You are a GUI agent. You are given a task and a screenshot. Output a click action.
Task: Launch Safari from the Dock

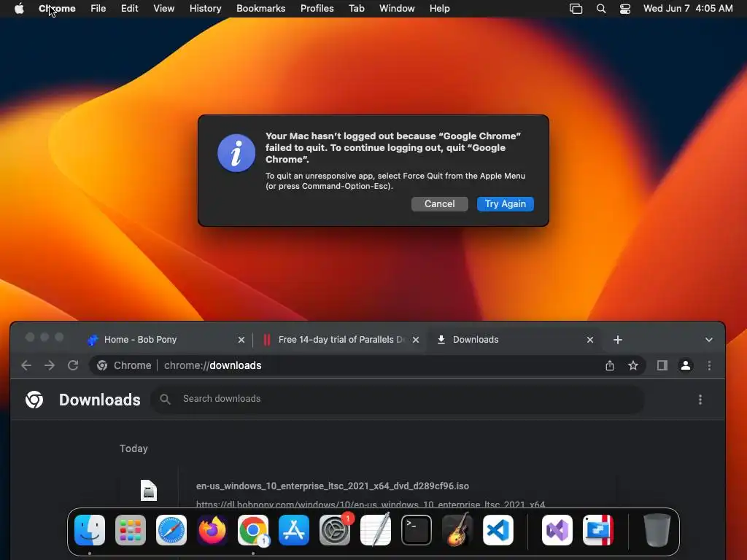[x=171, y=530]
